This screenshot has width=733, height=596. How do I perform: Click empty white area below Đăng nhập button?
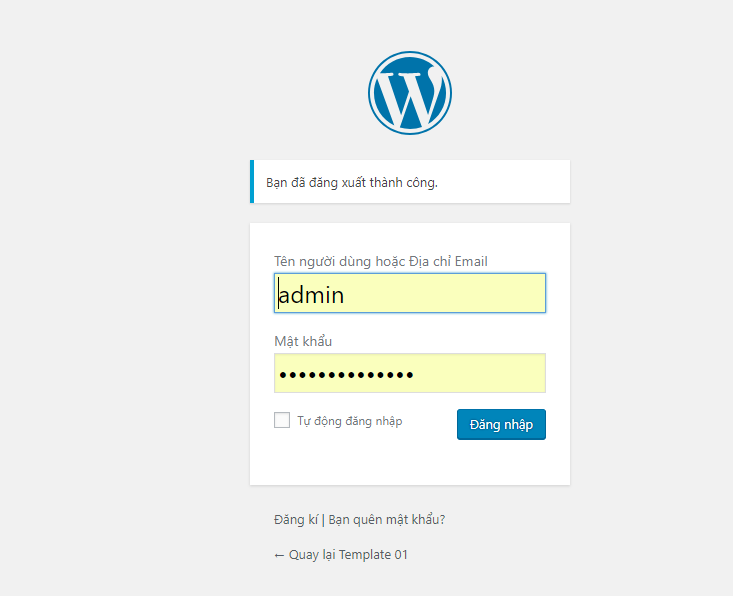[410, 462]
